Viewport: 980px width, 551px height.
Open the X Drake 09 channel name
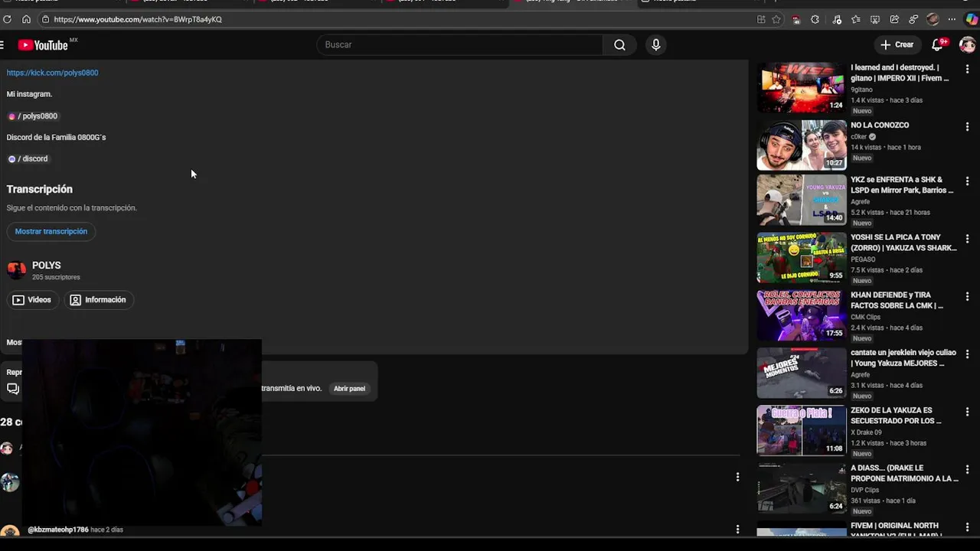pyautogui.click(x=867, y=432)
